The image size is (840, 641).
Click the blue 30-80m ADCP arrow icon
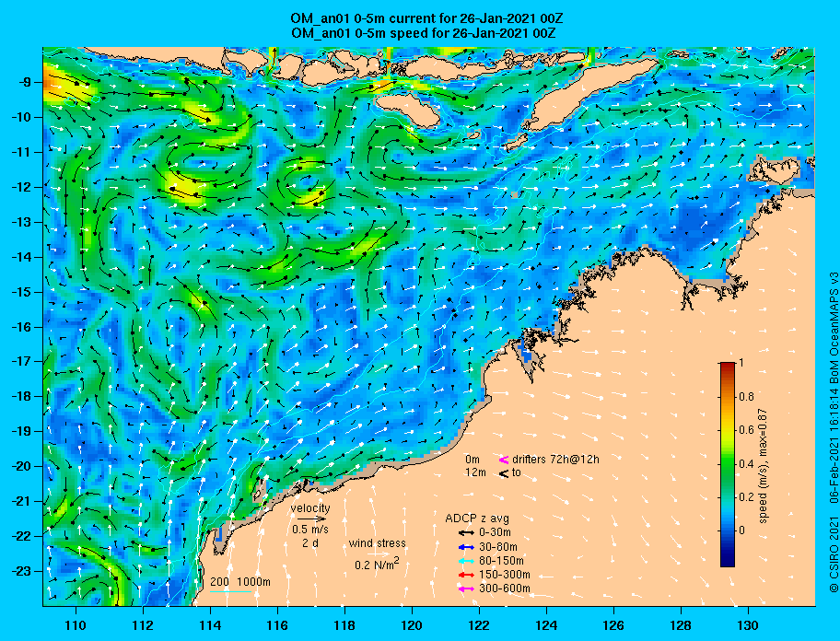coord(466,547)
